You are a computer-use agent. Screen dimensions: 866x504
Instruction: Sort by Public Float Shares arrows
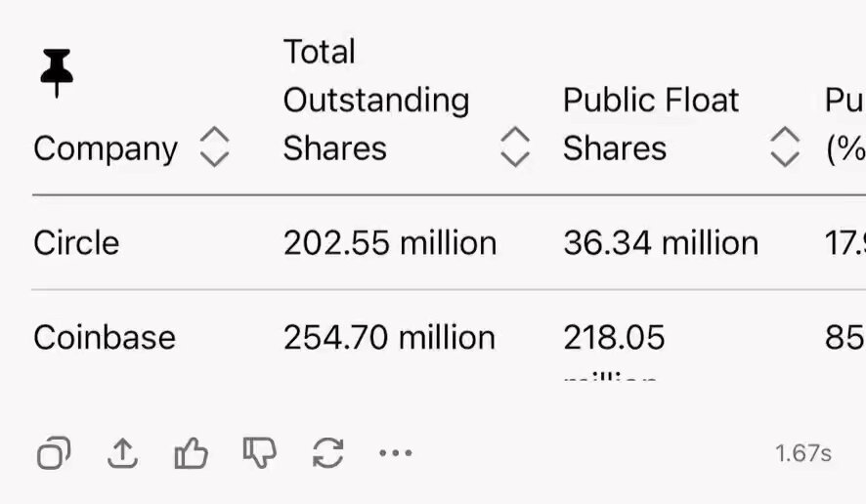coord(785,147)
